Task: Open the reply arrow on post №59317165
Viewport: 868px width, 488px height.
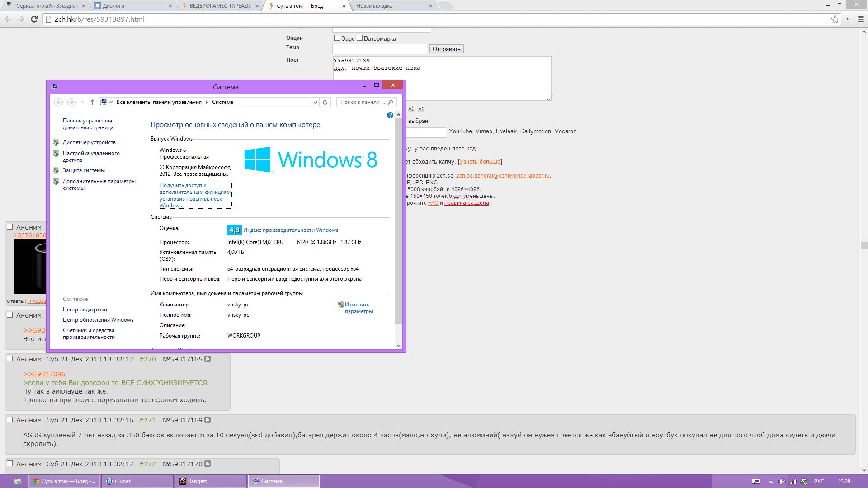Action: pyautogui.click(x=208, y=359)
